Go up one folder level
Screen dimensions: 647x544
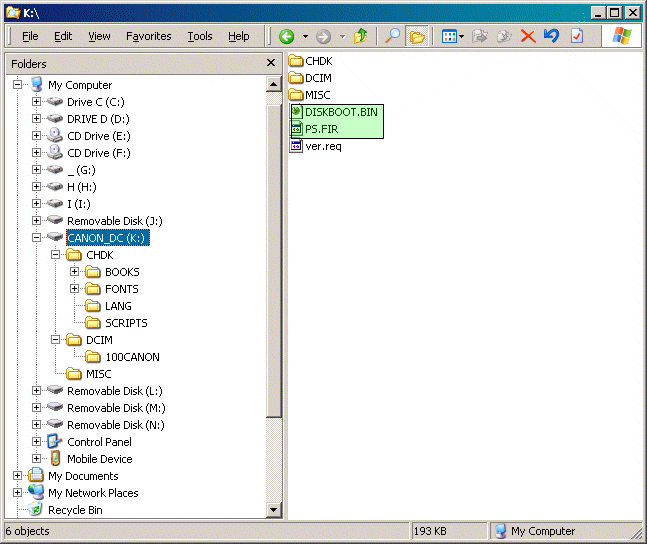tap(361, 36)
